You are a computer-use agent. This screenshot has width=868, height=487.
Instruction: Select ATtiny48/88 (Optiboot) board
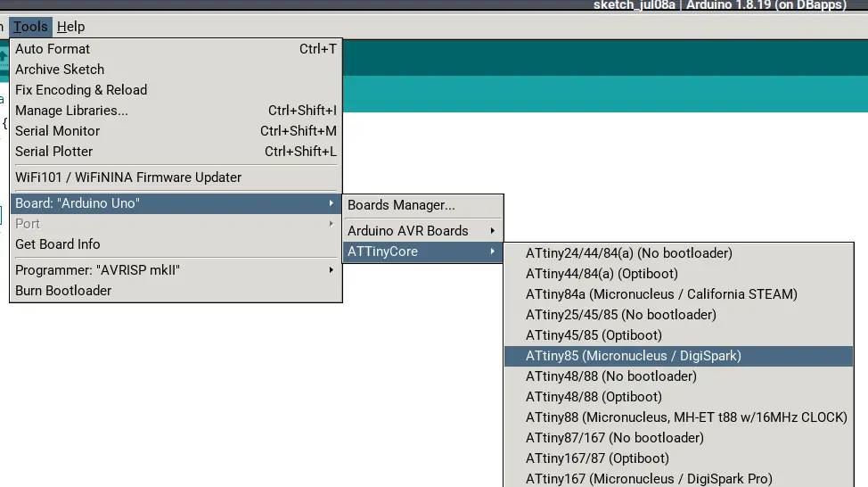click(x=679, y=397)
